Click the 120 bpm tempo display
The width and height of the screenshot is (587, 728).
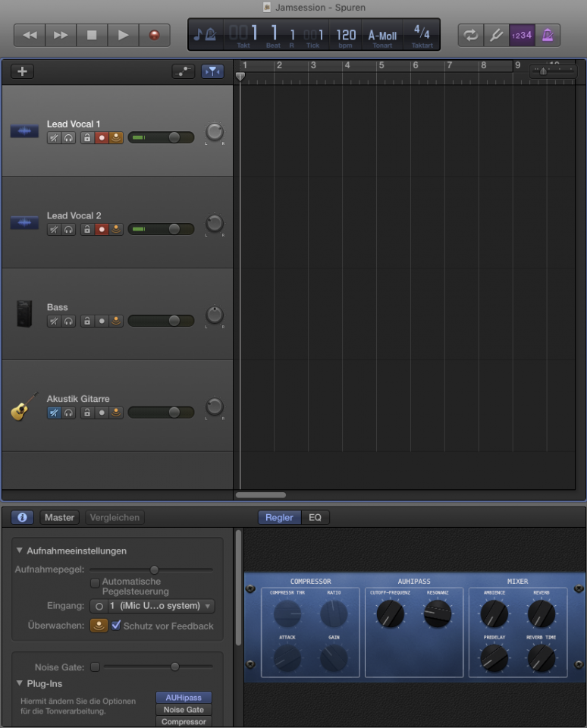(x=346, y=36)
